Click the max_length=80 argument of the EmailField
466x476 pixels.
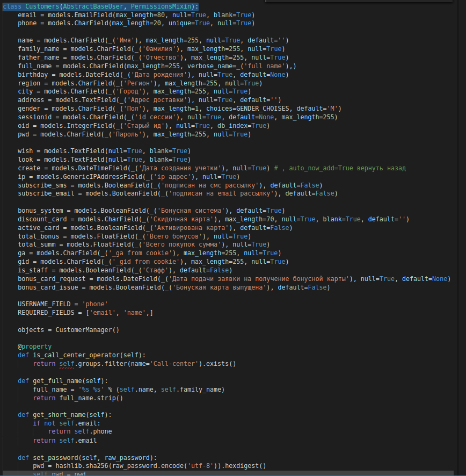[x=140, y=15]
